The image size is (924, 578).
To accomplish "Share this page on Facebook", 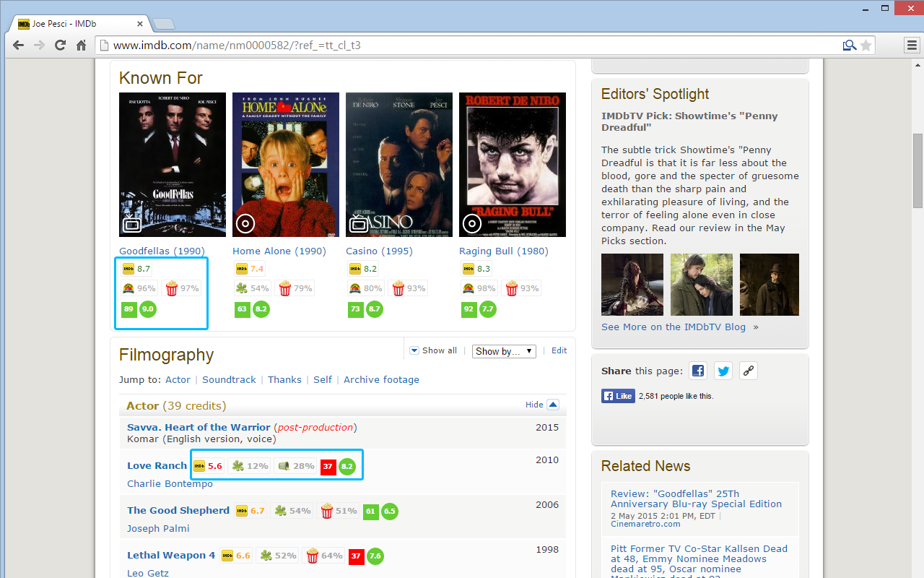I will click(x=698, y=371).
